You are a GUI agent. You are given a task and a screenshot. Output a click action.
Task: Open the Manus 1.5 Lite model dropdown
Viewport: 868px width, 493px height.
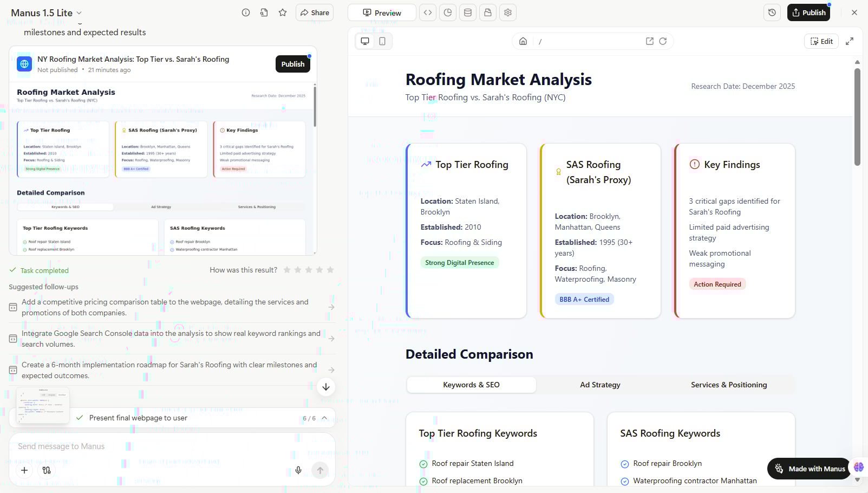[x=47, y=12]
